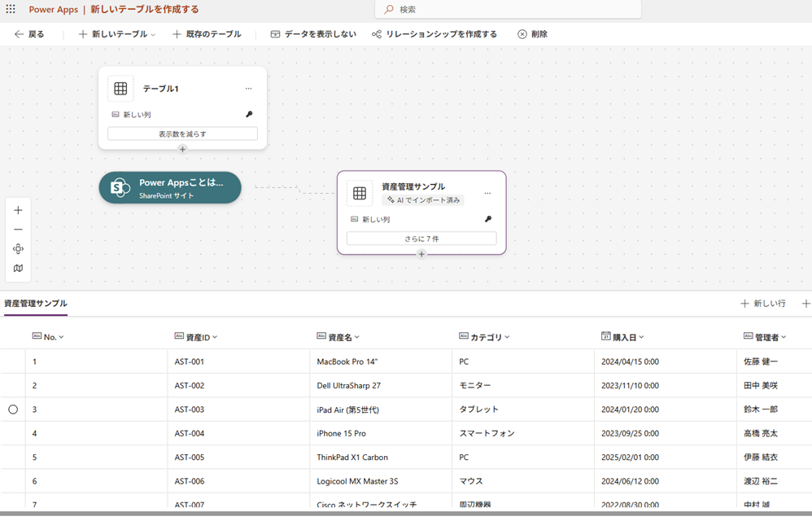812x517 pixels.
Task: Click 表示数を減らす on テーブル1 card
Action: 182,134
